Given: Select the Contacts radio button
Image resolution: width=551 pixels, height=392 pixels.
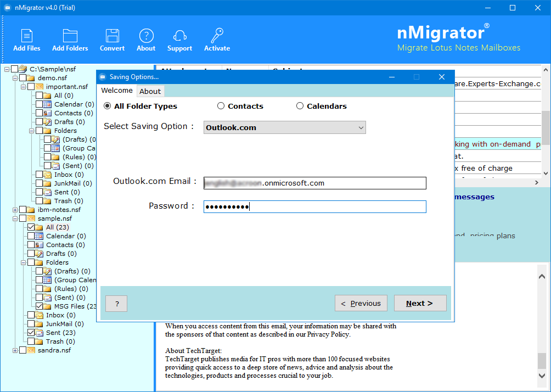Looking at the screenshot, I should pos(221,106).
